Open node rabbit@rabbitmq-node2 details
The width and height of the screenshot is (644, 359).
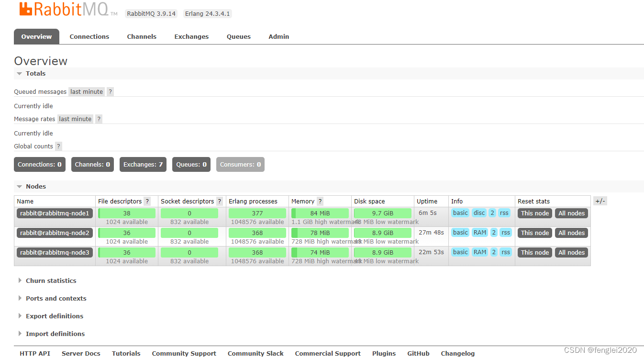55,233
